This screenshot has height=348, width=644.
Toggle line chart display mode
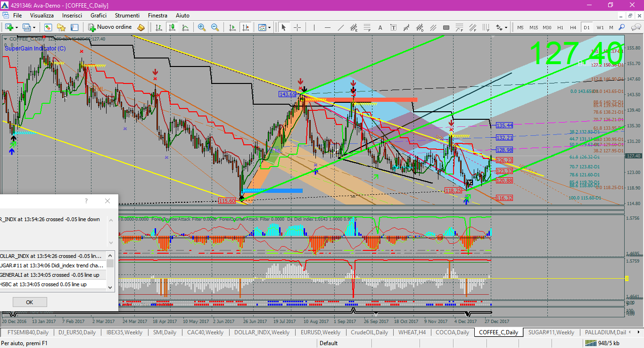click(185, 27)
